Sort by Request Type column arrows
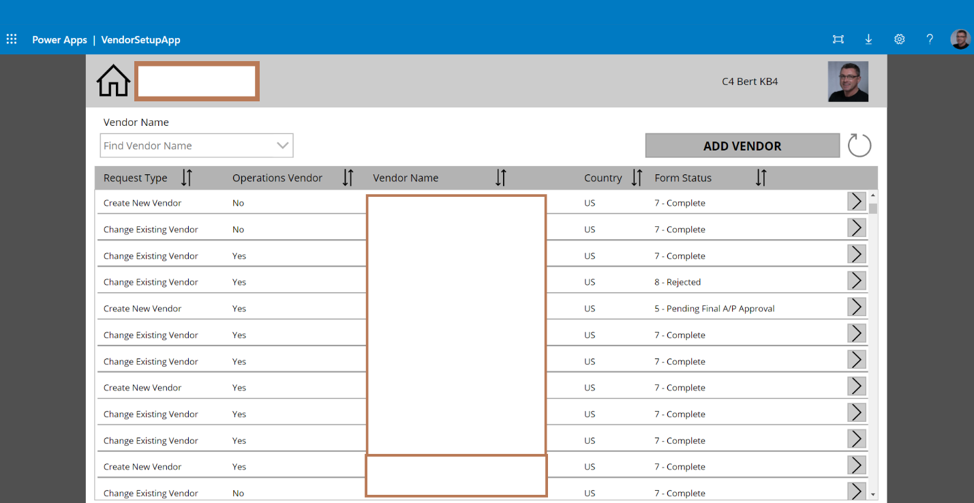This screenshot has width=974, height=503. (x=186, y=178)
